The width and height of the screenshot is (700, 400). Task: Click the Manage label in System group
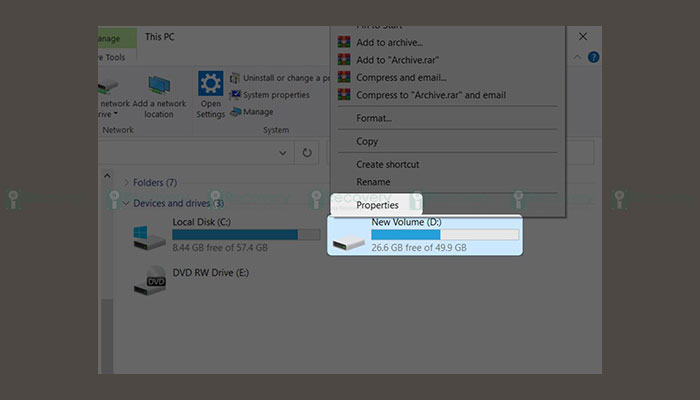point(258,112)
